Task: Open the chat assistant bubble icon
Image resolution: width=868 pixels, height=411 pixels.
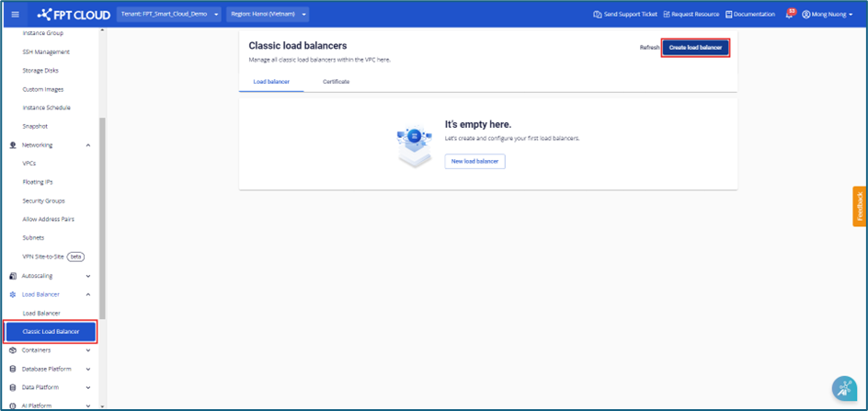Action: pos(843,388)
